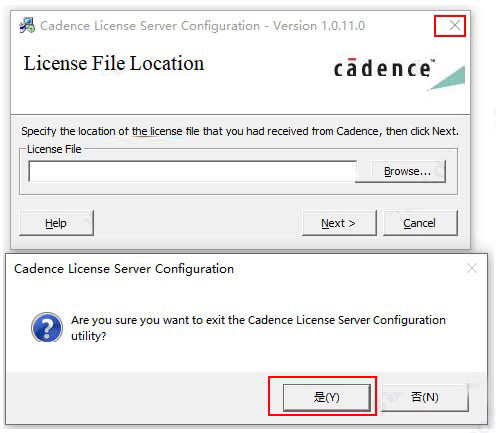Click the cadence logo in the header
This screenshot has width=496, height=433.
point(399,73)
